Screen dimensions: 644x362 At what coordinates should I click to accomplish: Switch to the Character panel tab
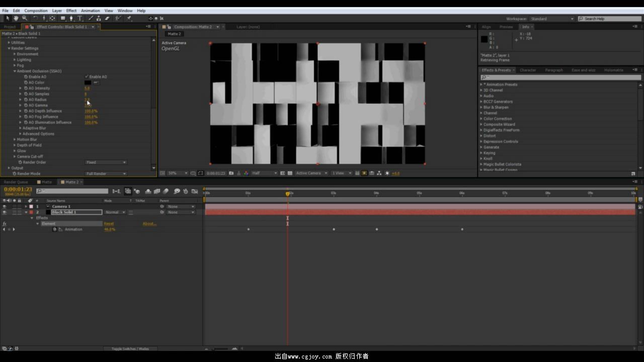tap(528, 70)
